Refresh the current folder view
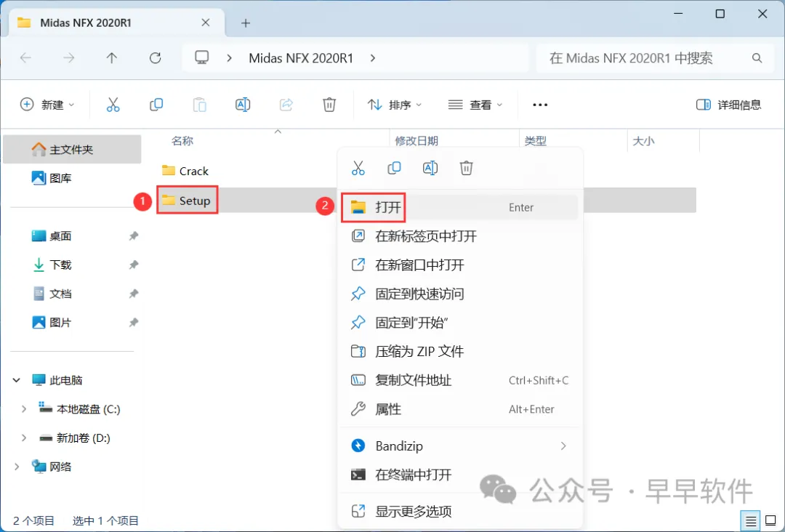The width and height of the screenshot is (785, 532). (156, 58)
